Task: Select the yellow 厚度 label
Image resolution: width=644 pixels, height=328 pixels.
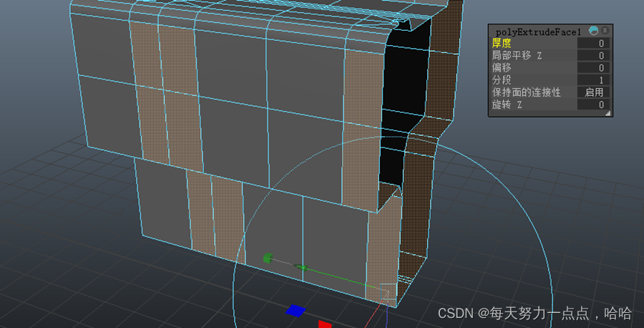Action: click(x=502, y=43)
